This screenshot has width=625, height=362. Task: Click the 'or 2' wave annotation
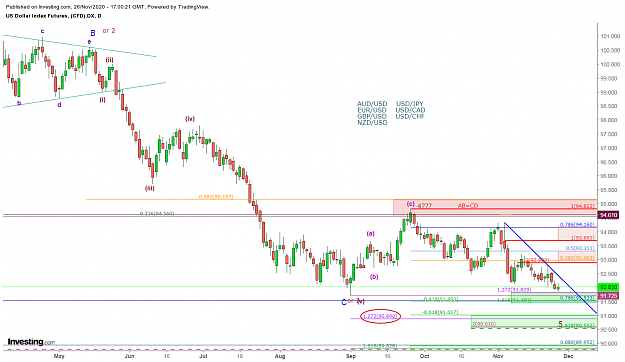click(109, 31)
